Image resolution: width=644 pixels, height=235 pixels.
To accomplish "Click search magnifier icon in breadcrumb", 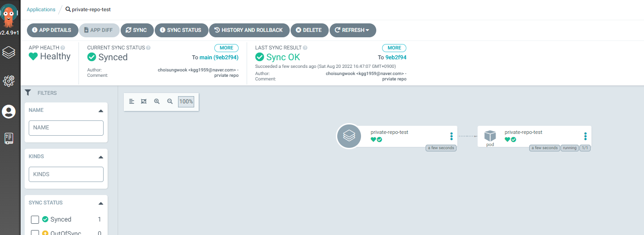I will pos(68,9).
